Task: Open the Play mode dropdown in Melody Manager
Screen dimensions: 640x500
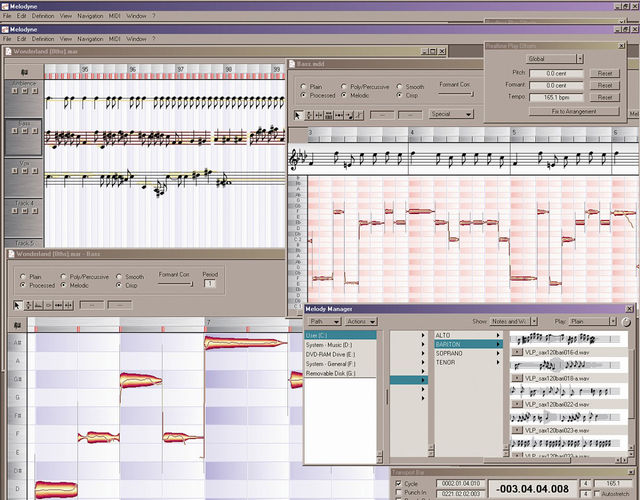Action: click(593, 322)
